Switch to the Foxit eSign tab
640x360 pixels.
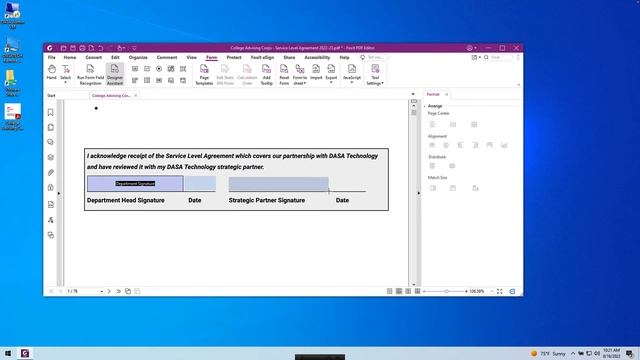[x=262, y=58]
